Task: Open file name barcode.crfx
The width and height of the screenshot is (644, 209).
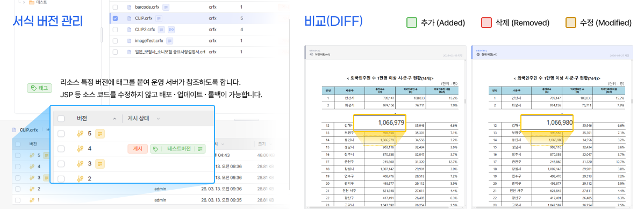Action: click(x=147, y=8)
